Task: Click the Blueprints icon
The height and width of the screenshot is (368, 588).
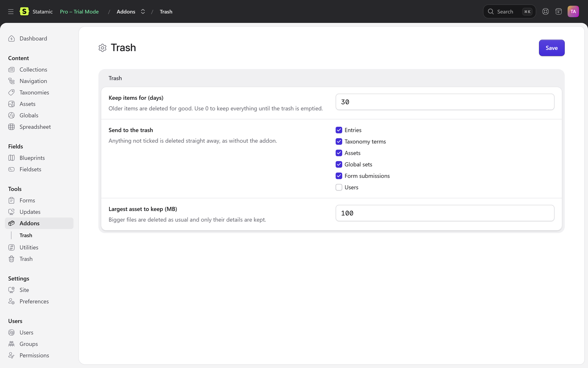Action: click(x=11, y=158)
